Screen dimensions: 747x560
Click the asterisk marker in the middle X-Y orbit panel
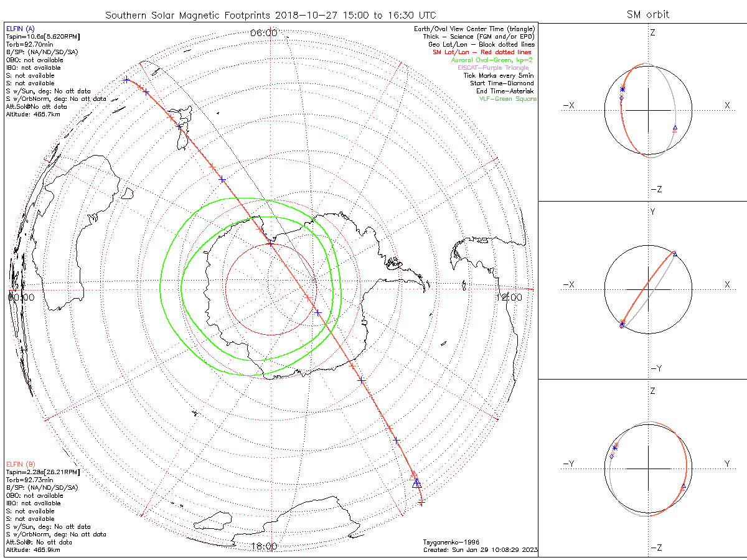point(622,322)
